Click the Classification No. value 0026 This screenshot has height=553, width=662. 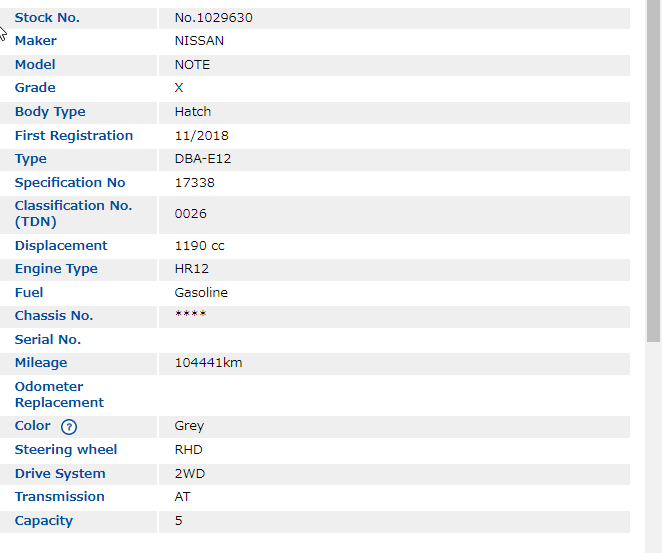pyautogui.click(x=190, y=214)
